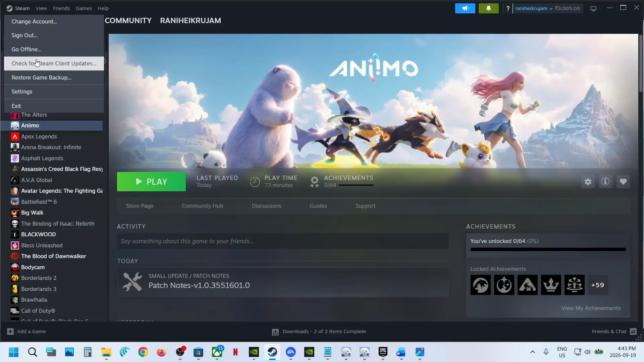Show the +59 remaining achievements
Screen dimensions: 644x362
click(x=598, y=285)
